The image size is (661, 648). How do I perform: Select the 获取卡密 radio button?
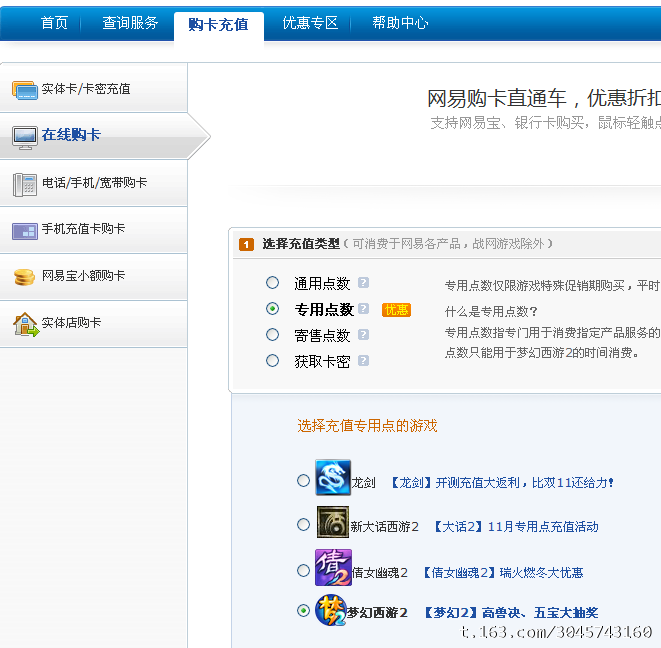pos(272,361)
